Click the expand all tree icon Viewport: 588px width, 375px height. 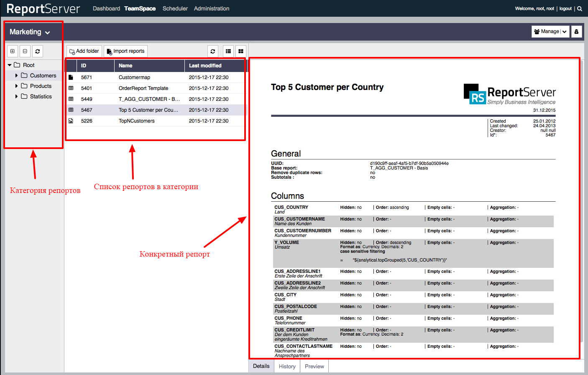point(13,51)
